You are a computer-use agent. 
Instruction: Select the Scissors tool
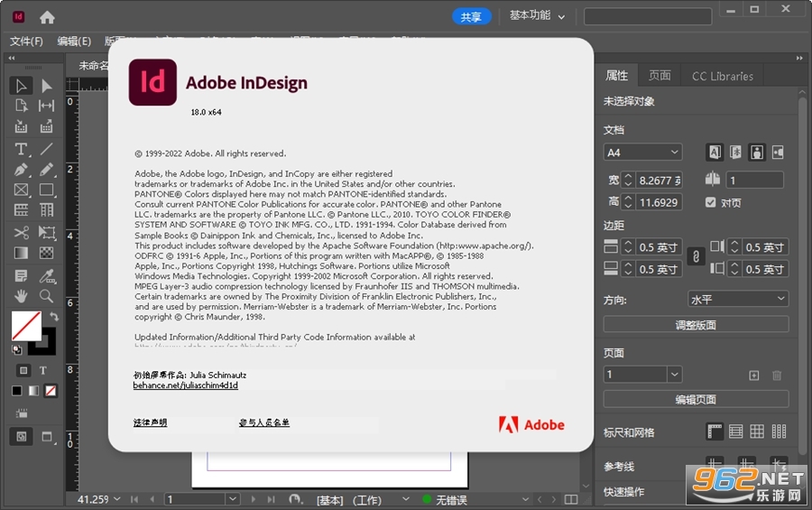(x=21, y=232)
